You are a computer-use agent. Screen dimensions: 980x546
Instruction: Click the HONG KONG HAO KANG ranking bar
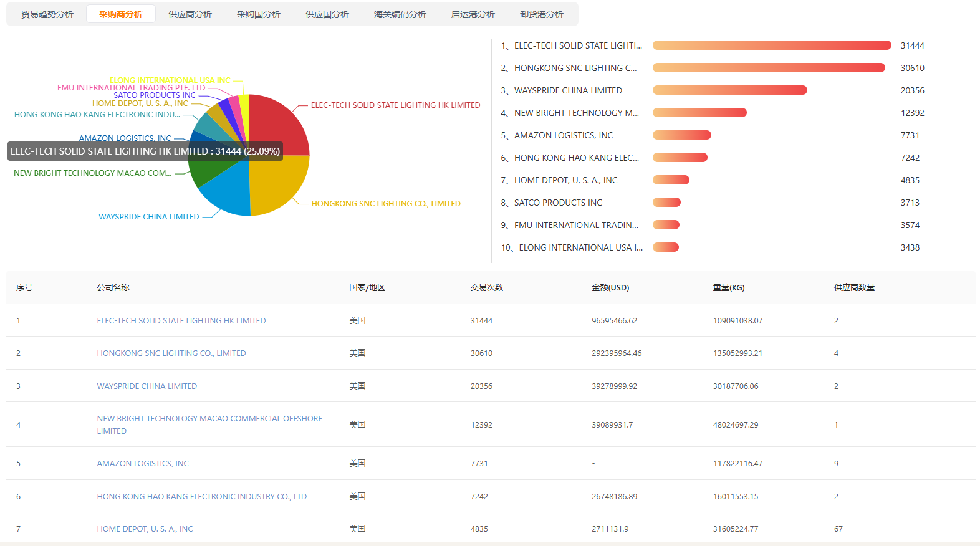(680, 158)
